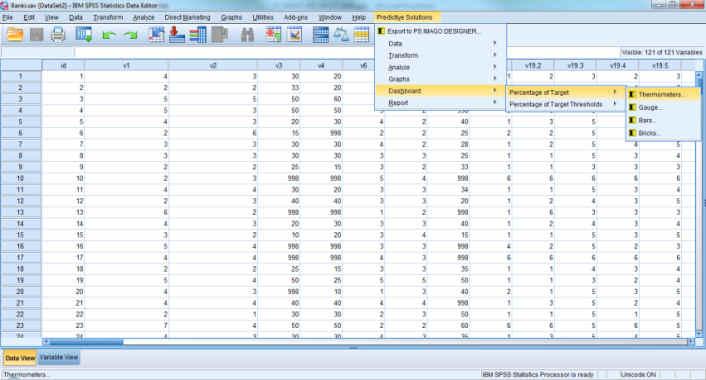706x380 pixels.
Task: Click the binoculars Find icon
Action: (247, 35)
